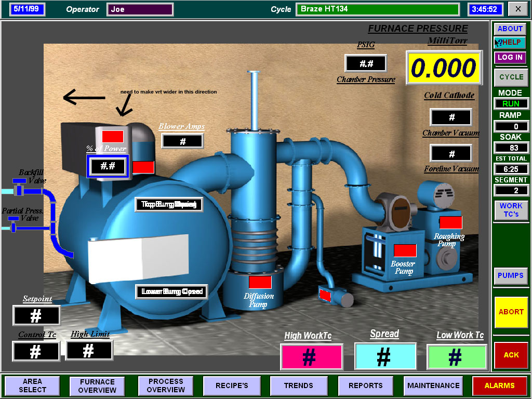This screenshot has width=532, height=399.
Task: Click the Work TC's button
Action: point(511,210)
